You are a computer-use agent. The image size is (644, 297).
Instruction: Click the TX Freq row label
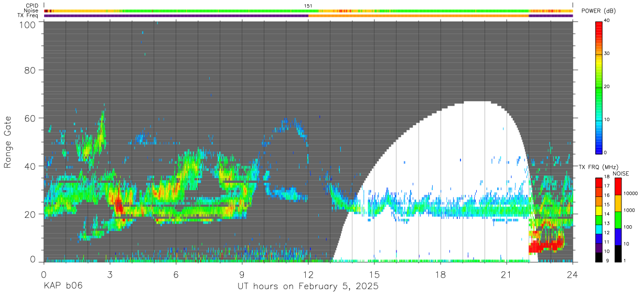[29, 15]
